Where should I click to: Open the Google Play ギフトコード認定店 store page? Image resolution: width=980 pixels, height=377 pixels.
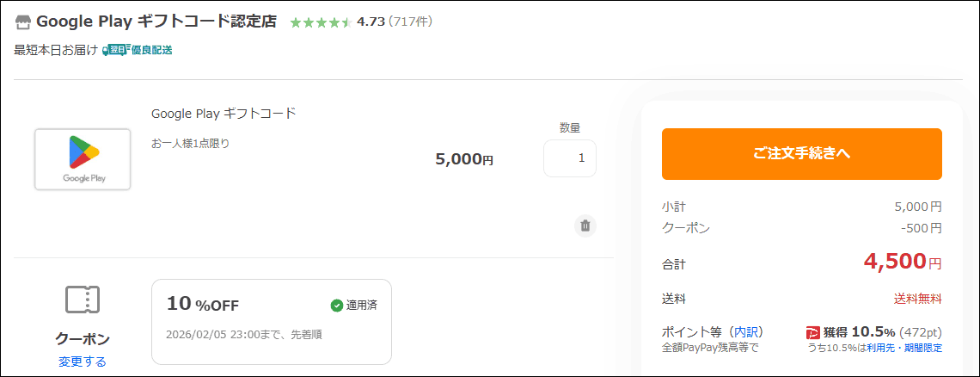156,22
